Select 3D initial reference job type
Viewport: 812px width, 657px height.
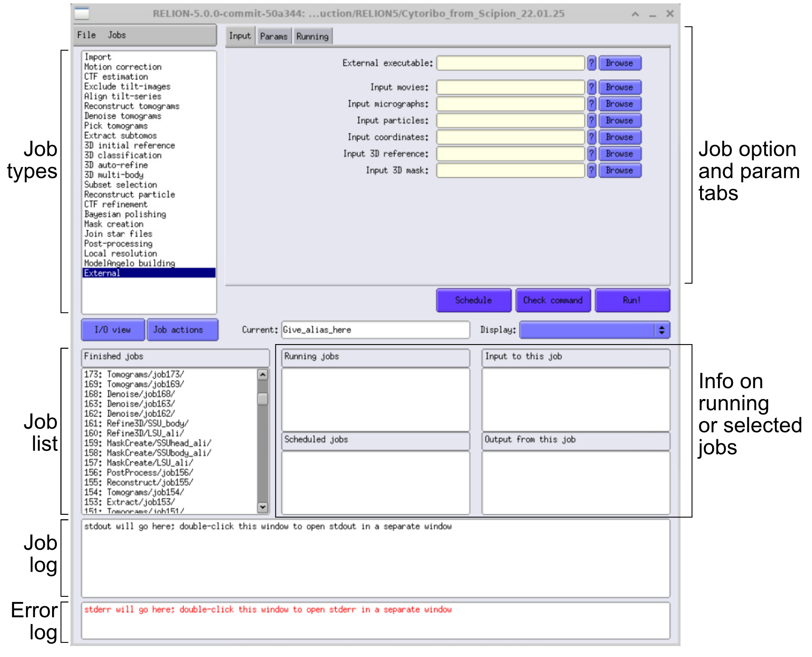pyautogui.click(x=149, y=146)
